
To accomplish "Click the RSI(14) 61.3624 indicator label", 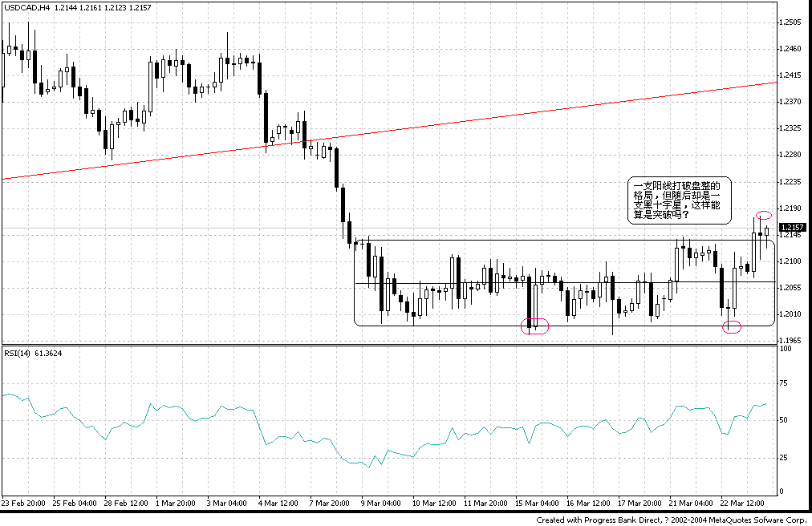I will pos(34,353).
